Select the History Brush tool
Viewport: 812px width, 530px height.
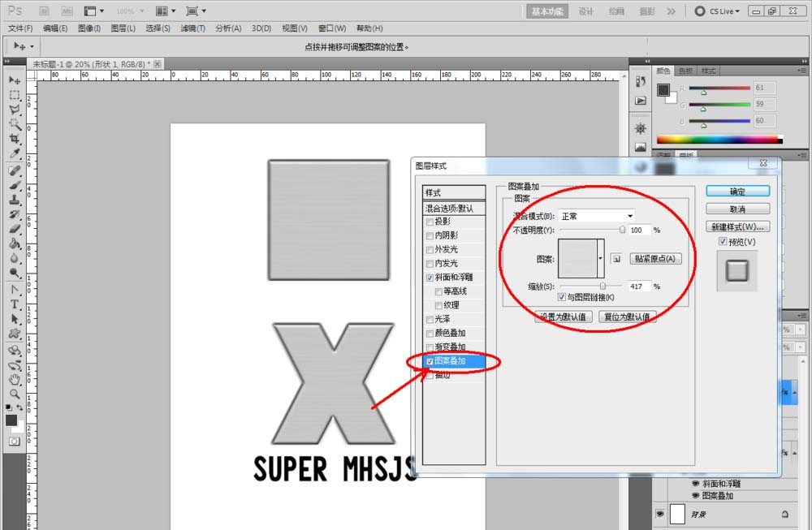click(15, 214)
